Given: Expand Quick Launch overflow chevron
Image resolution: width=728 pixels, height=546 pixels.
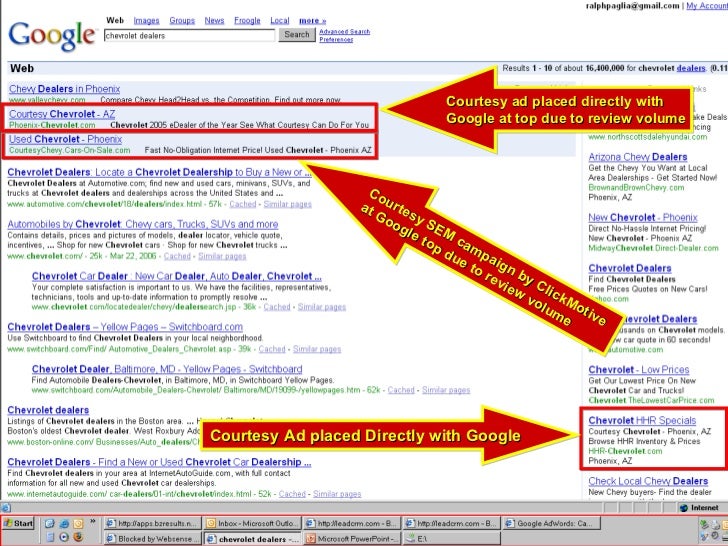Looking at the screenshot, I should tap(93, 522).
